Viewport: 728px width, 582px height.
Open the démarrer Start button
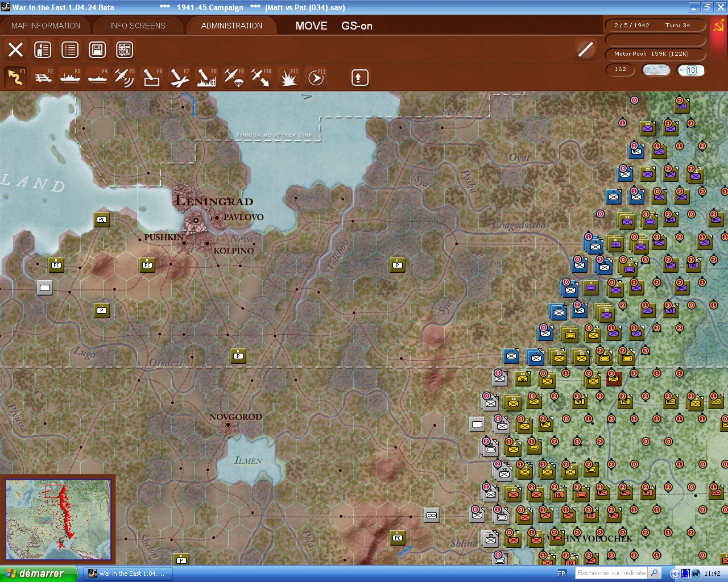[39, 573]
